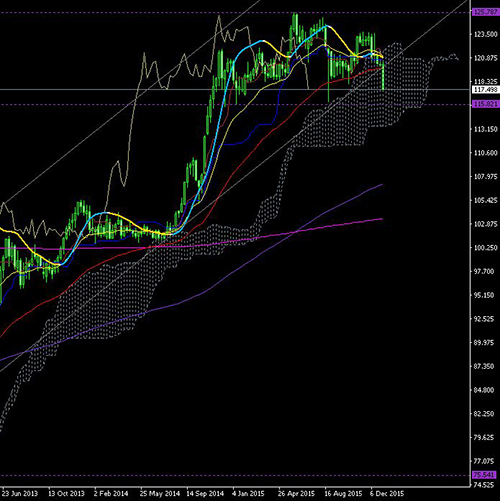500x501 pixels.
Task: Click the 125.787 purple price label
Action: pyautogui.click(x=485, y=12)
